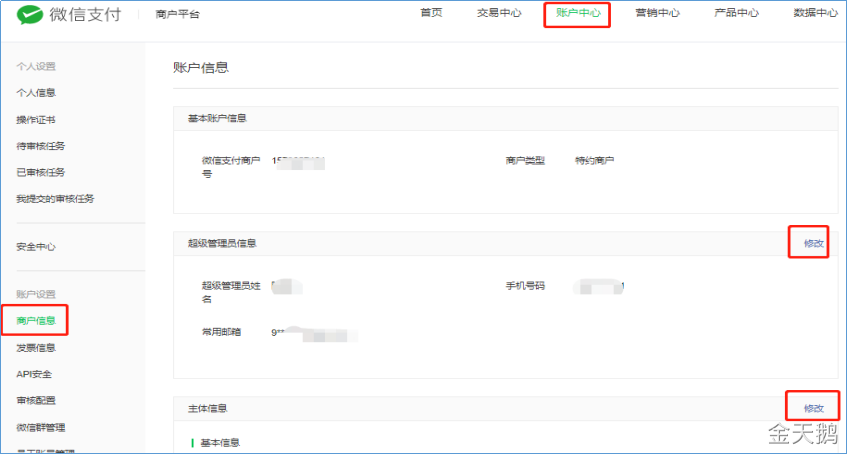Viewport: 847px width, 454px height.
Task: Click the 特约商户 merchant type value
Action: pyautogui.click(x=595, y=161)
